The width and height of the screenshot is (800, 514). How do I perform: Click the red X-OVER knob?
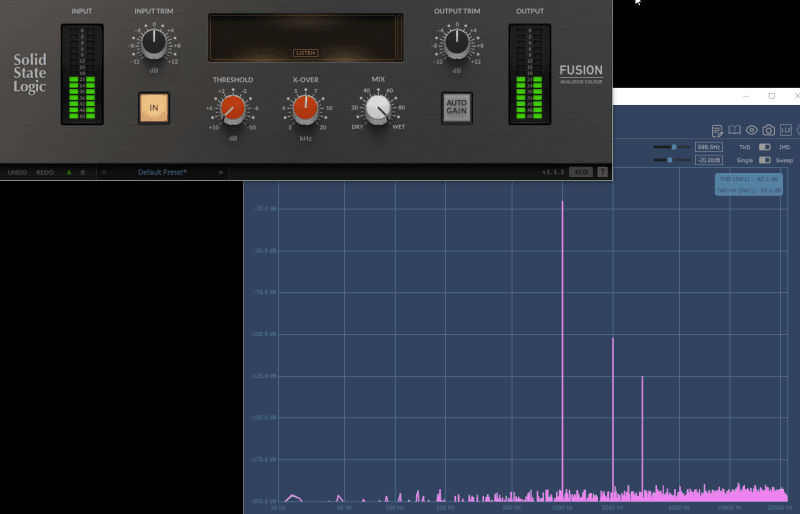point(306,108)
